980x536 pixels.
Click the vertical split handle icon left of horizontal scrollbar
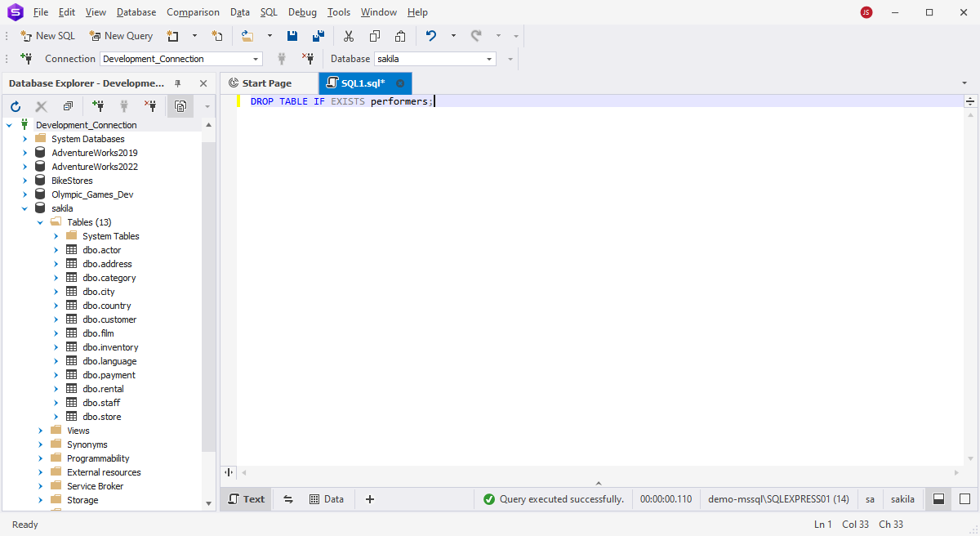[228, 472]
